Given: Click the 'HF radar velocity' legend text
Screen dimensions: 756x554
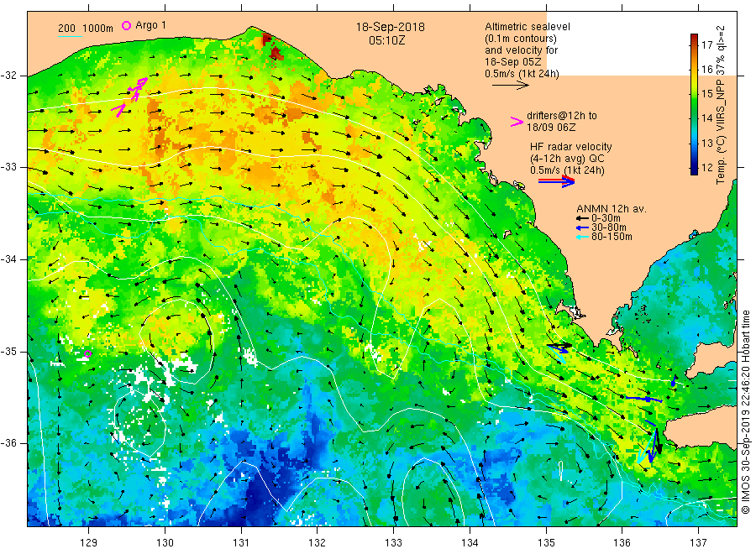Looking at the screenshot, I should point(571,147).
